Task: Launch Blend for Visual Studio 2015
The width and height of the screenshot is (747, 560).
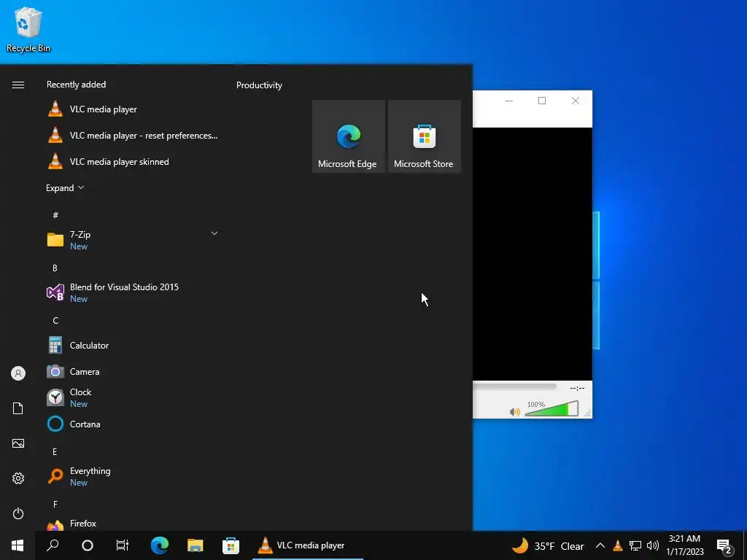Action: [x=133, y=292]
